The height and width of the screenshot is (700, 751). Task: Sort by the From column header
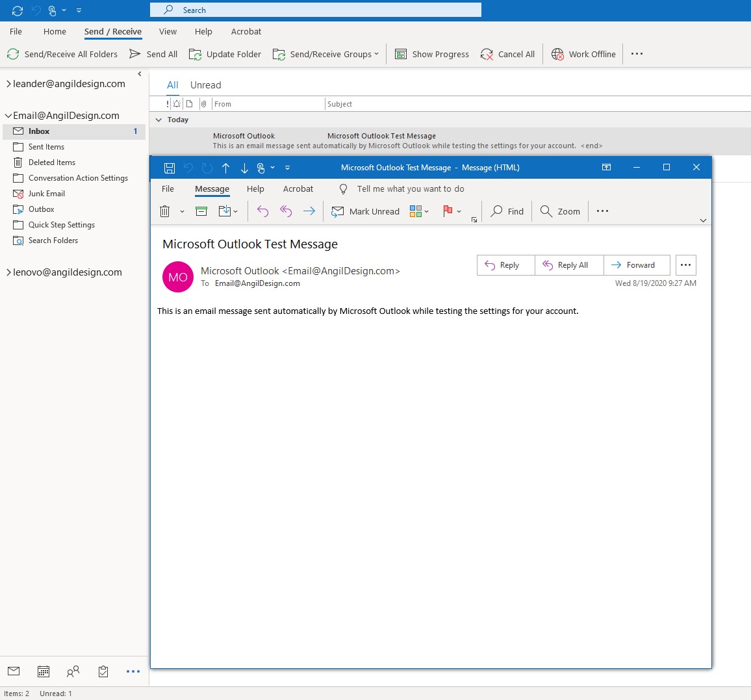tap(268, 104)
